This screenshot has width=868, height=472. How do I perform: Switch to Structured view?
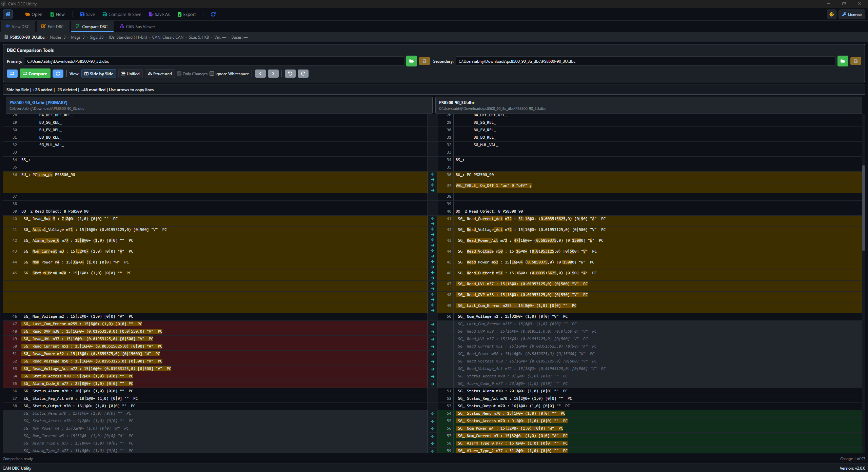click(x=160, y=74)
